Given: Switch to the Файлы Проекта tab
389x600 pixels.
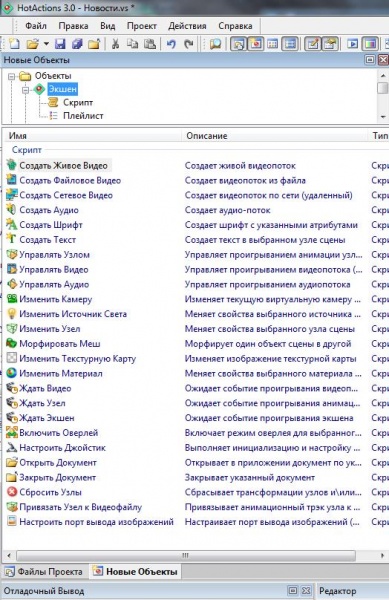Looking at the screenshot, I should 44,572.
